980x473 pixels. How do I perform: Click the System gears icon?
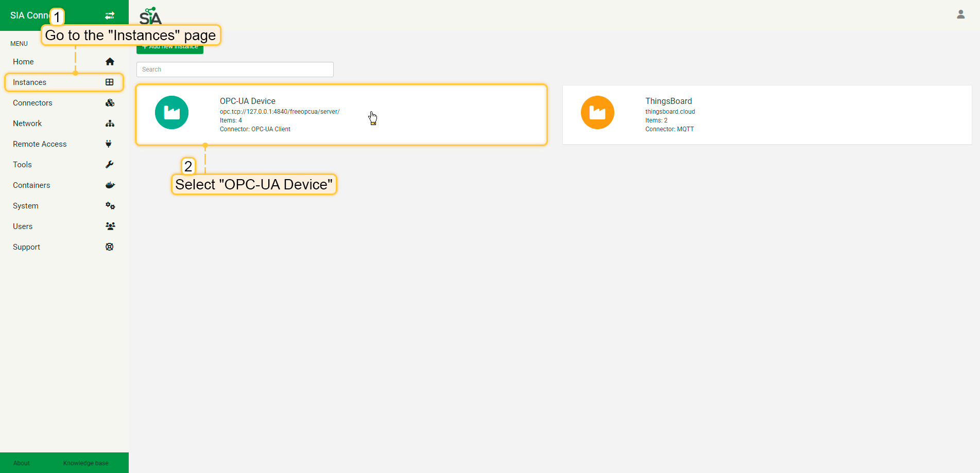(110, 206)
